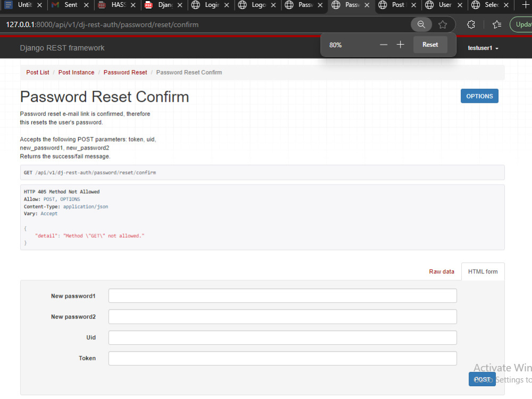Open the zoom magnifier icon in address bar

421,24
